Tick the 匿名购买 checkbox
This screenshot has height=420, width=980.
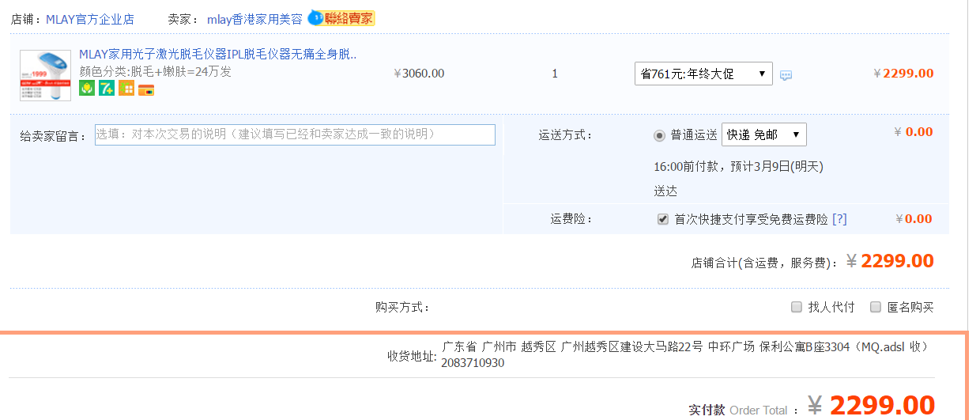tap(876, 307)
